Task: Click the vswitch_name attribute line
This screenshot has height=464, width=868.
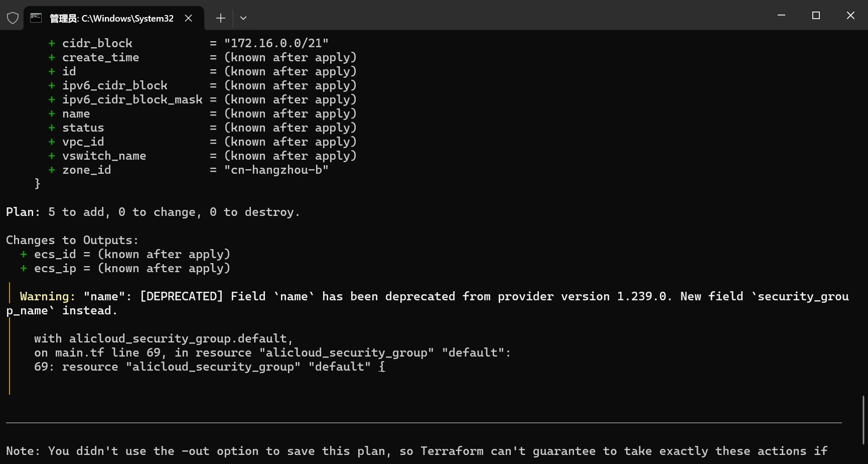Action: [104, 156]
